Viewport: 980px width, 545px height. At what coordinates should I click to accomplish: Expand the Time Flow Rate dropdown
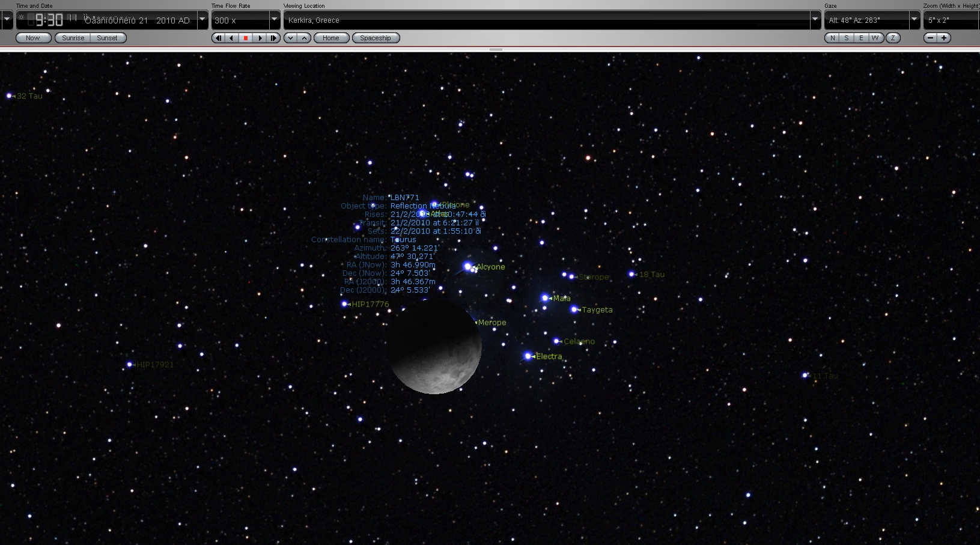pos(275,20)
